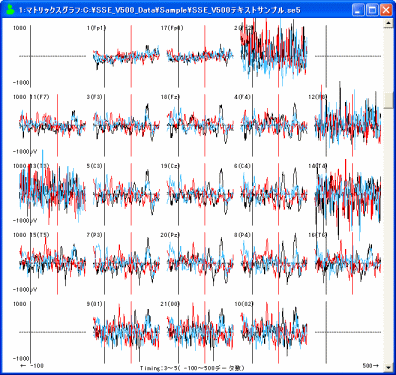Select the 20(Pz) waveform graph

[200, 263]
